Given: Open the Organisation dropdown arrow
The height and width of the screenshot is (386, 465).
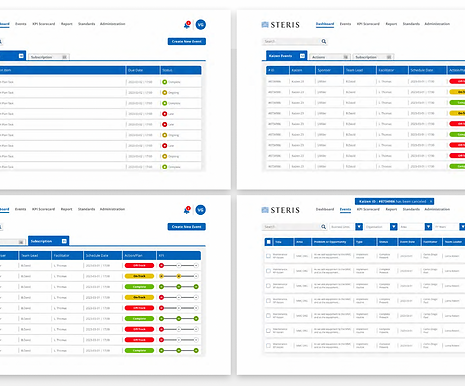Looking at the screenshot, I should [x=394, y=227].
